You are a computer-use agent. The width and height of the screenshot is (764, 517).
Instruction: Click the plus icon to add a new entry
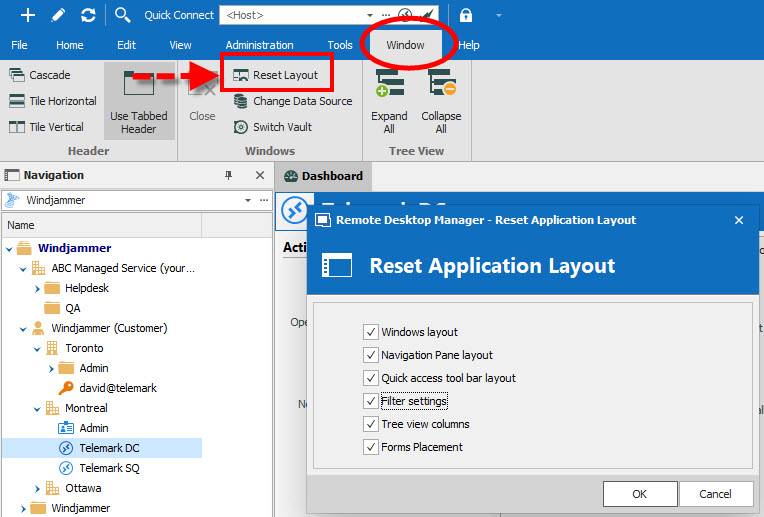[x=28, y=15]
